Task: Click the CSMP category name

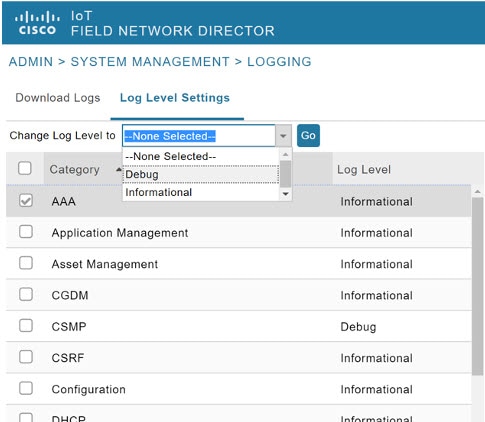Action: (x=69, y=327)
